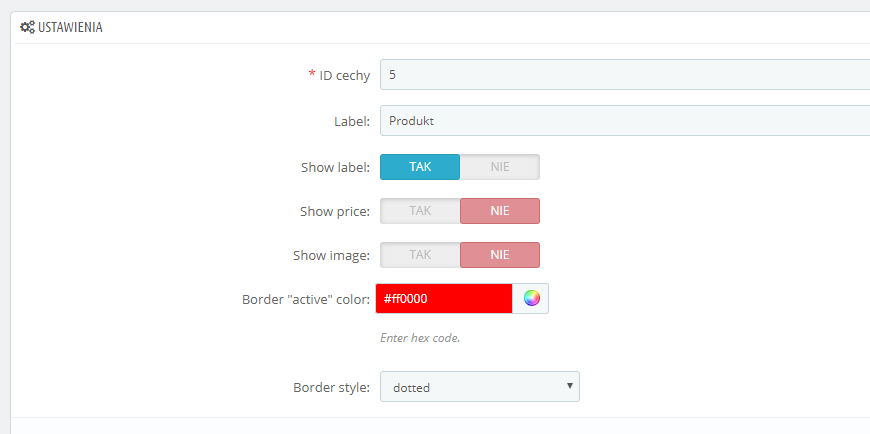Focus the ID cechy input field

click(x=620, y=75)
